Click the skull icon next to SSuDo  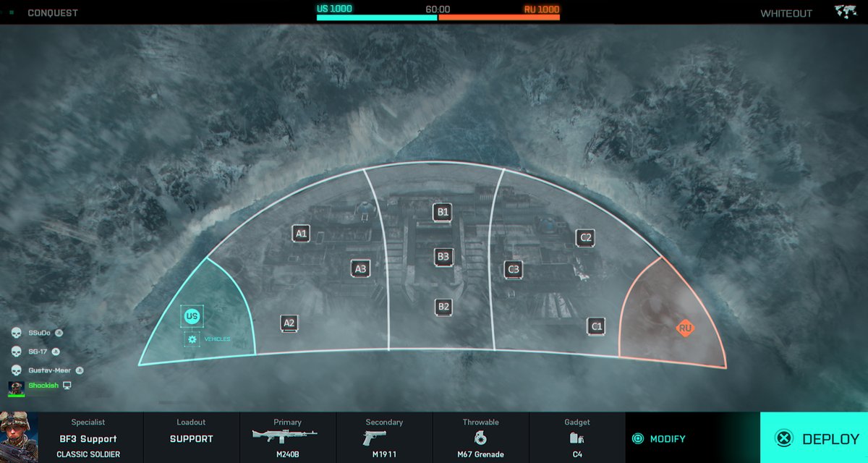click(x=17, y=333)
